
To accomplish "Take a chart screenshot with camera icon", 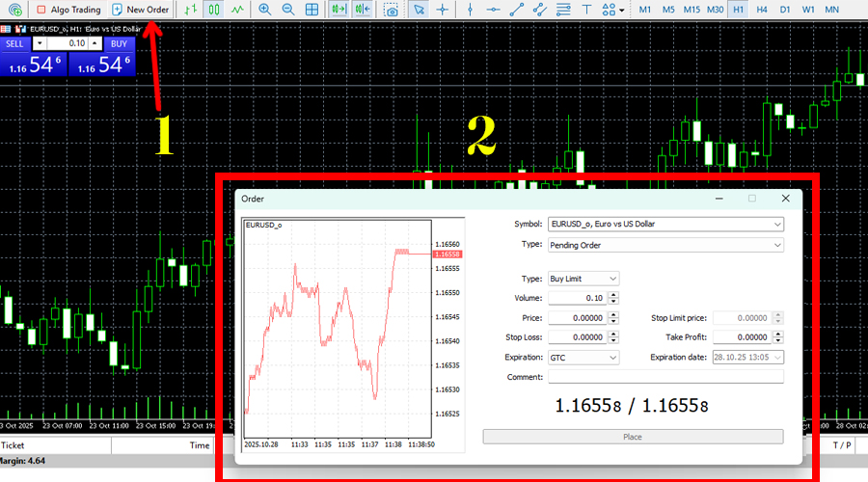I will click(392, 10).
